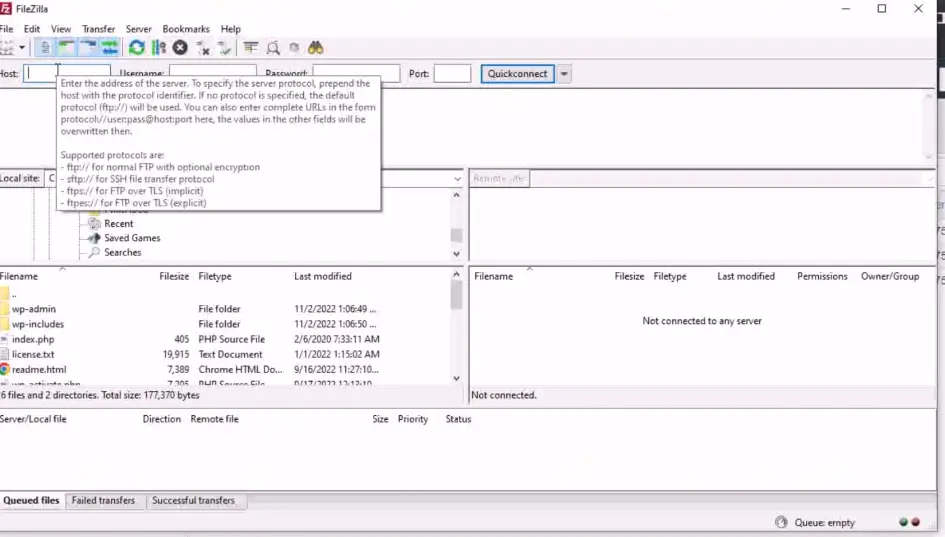Sort remote list by Filename header
Image resolution: width=945 pixels, height=537 pixels.
pyautogui.click(x=493, y=276)
